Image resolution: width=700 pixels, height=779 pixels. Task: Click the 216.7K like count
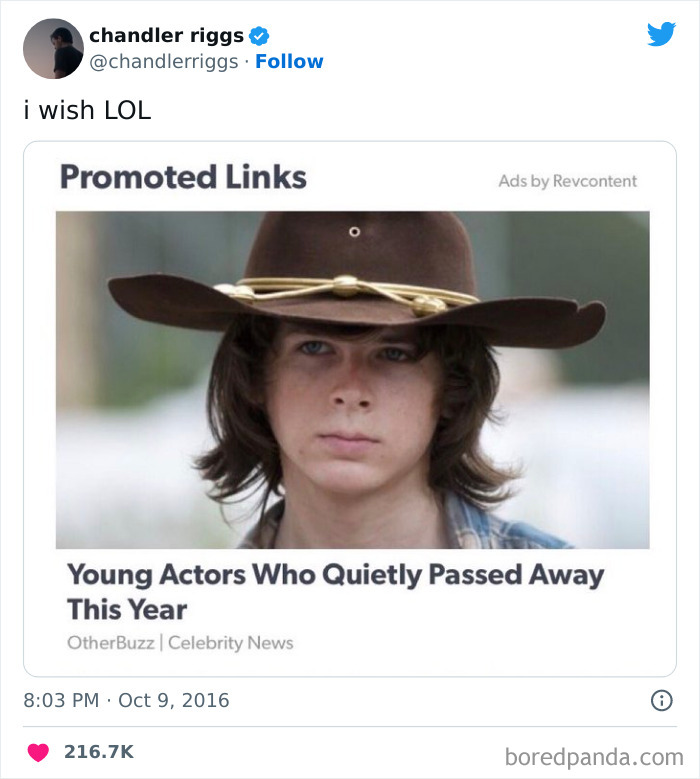pyautogui.click(x=98, y=752)
